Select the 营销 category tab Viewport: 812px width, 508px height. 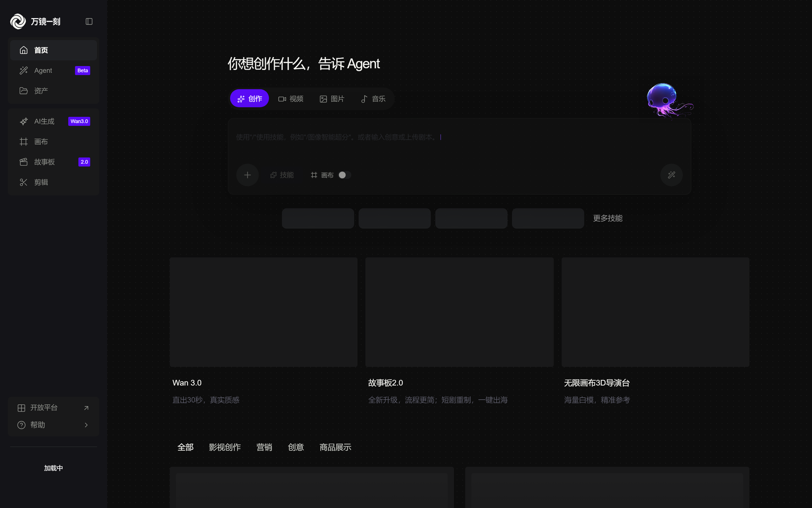[x=264, y=447]
